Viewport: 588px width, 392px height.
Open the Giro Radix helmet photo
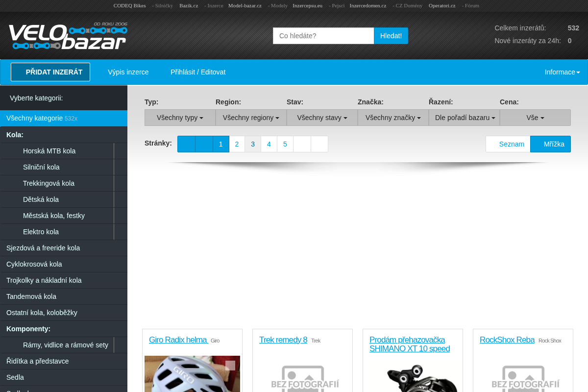pyautogui.click(x=192, y=374)
